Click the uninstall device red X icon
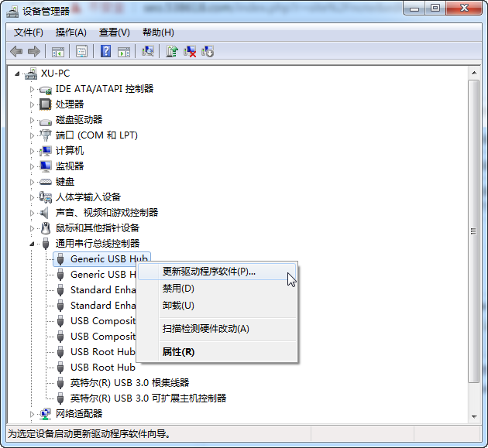This screenshot has height=448, width=488. tap(190, 51)
